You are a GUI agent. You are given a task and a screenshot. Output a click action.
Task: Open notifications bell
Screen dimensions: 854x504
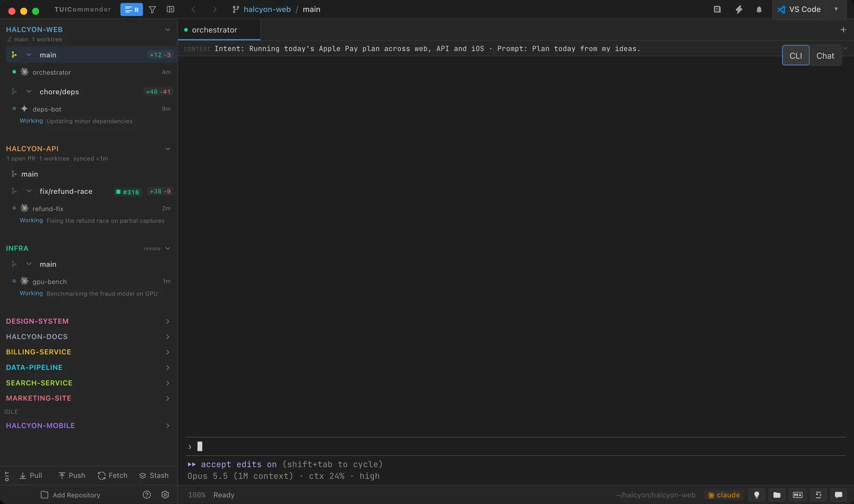[759, 9]
